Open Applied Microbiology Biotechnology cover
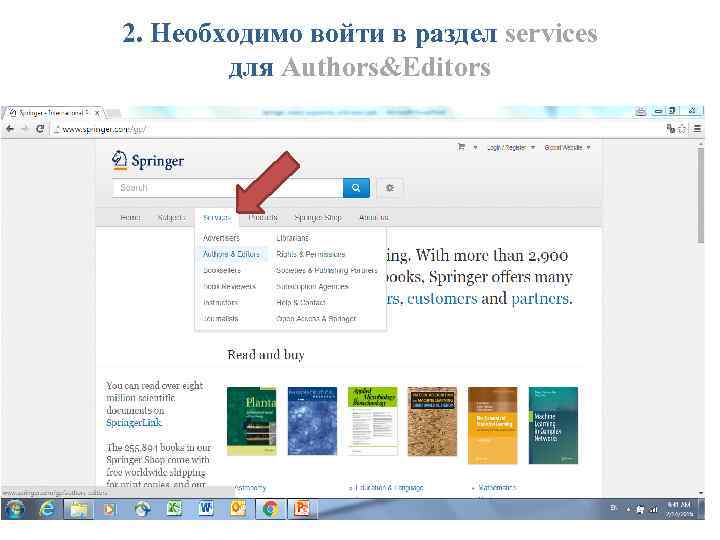 (x=372, y=421)
